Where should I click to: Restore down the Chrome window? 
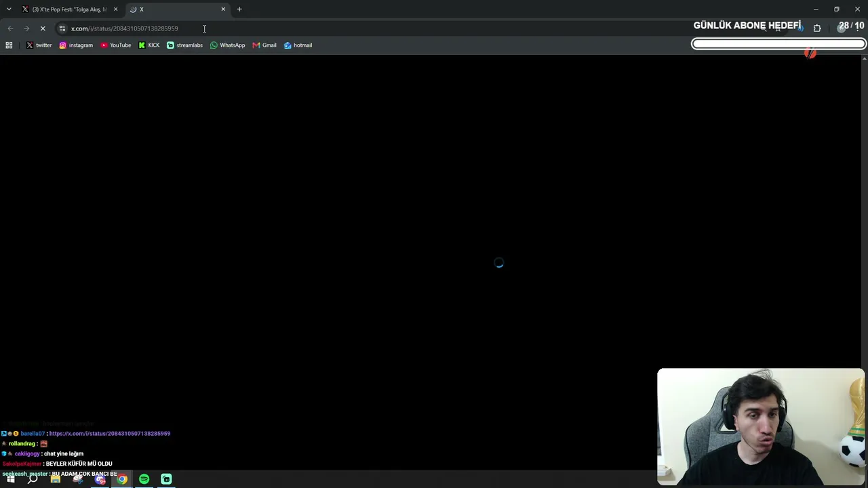click(837, 9)
